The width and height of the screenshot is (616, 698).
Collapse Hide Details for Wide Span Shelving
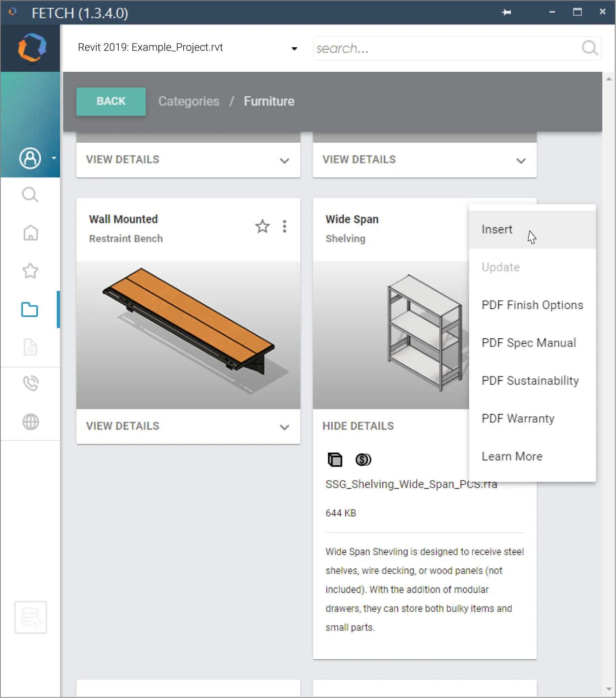358,426
